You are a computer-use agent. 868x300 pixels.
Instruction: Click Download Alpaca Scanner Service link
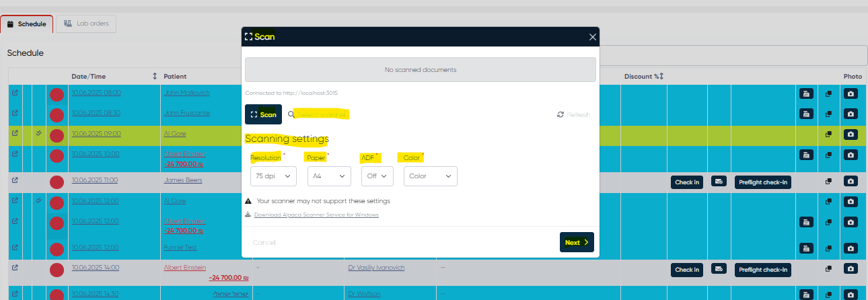(x=316, y=215)
